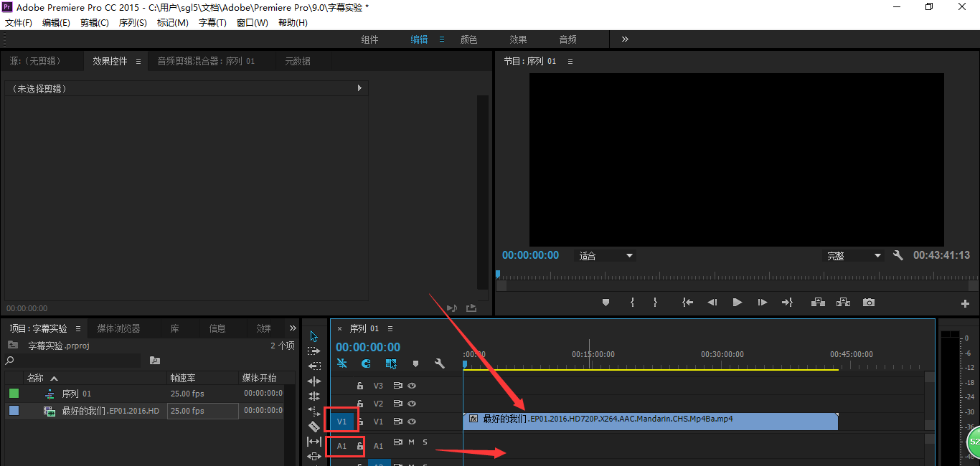Switch to the 颜色 workspace
Viewport: 980px width, 466px height.
point(468,39)
